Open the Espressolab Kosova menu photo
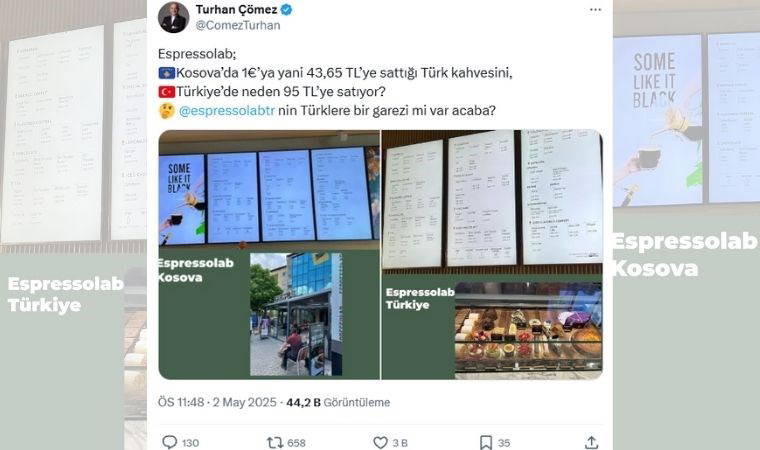760x450 pixels. [269, 255]
